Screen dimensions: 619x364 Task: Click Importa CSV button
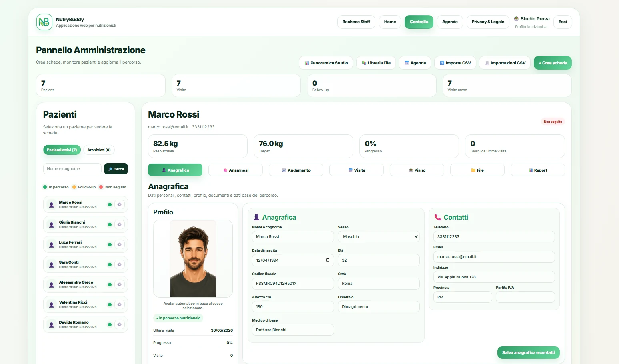click(455, 63)
